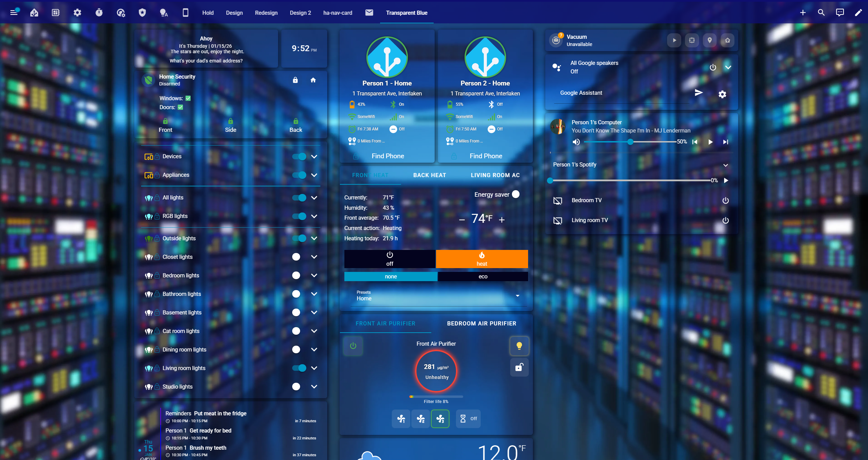Image resolution: width=868 pixels, height=460 pixels.
Task: Click the Home Security lock icon
Action: click(x=295, y=80)
